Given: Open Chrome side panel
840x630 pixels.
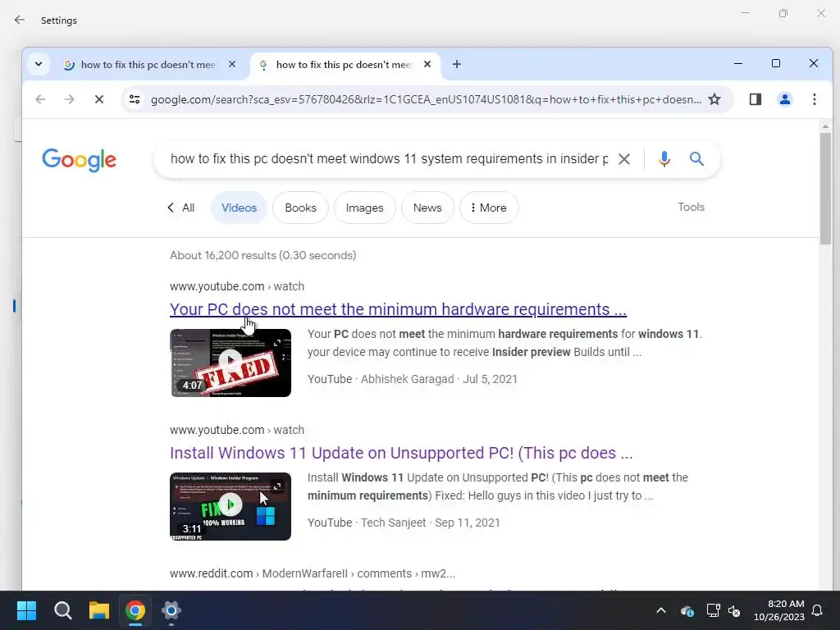Looking at the screenshot, I should coord(756,99).
